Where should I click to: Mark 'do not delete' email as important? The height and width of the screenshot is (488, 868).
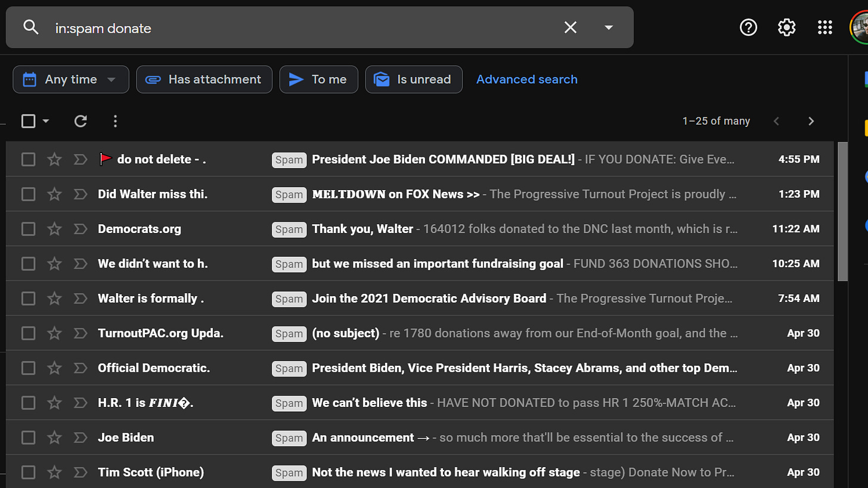coord(80,159)
